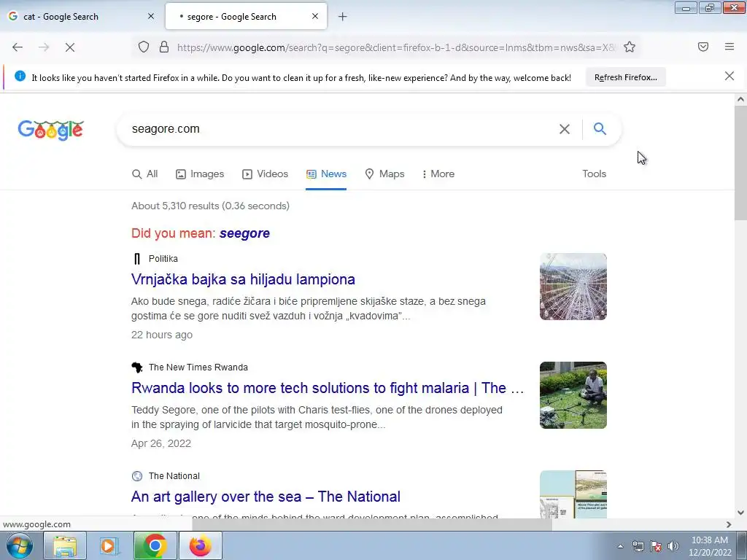Open Action Center flag icon
The image size is (747, 560).
pos(656,546)
